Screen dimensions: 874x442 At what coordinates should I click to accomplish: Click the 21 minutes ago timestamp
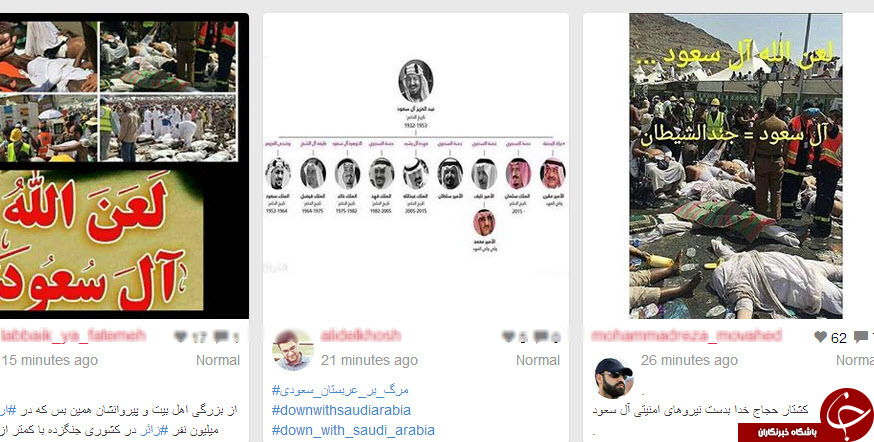[x=369, y=361]
